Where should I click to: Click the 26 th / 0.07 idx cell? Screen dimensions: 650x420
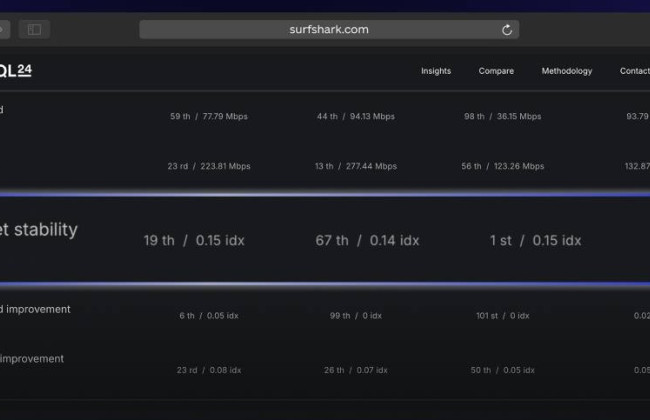coord(355,370)
